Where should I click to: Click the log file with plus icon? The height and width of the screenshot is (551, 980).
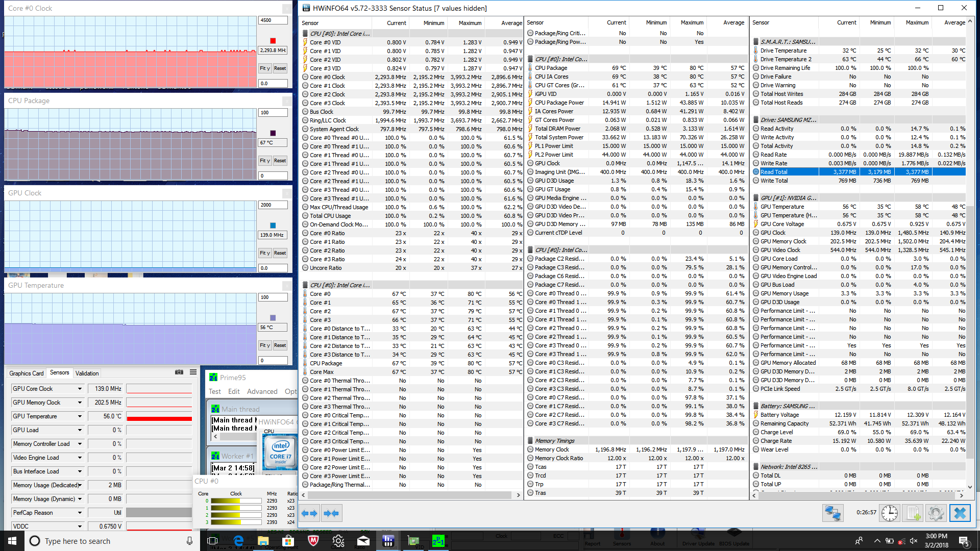913,513
